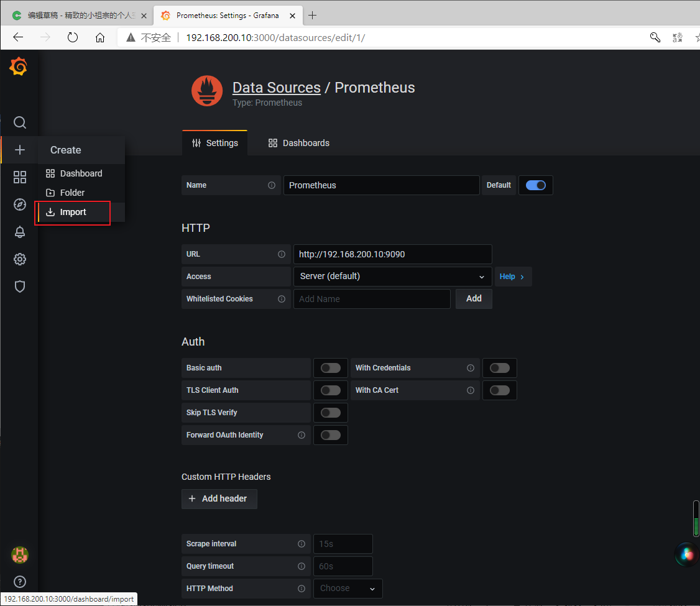Enable the Skip TLS Verify switch
Viewport: 700px width, 606px height.
pyautogui.click(x=331, y=413)
